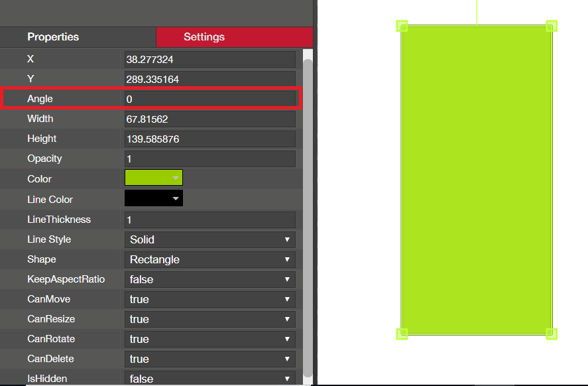Edit the Width value field
This screenshot has width=588, height=386.
[209, 119]
